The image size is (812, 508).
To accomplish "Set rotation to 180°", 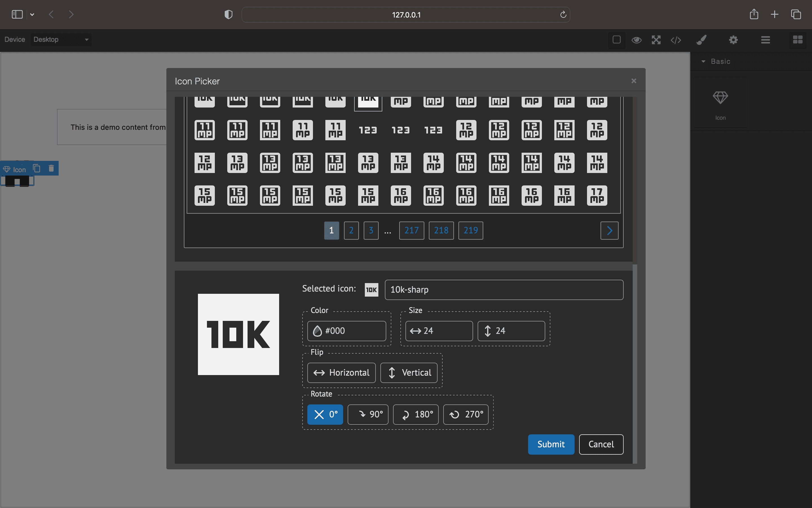I will point(415,414).
